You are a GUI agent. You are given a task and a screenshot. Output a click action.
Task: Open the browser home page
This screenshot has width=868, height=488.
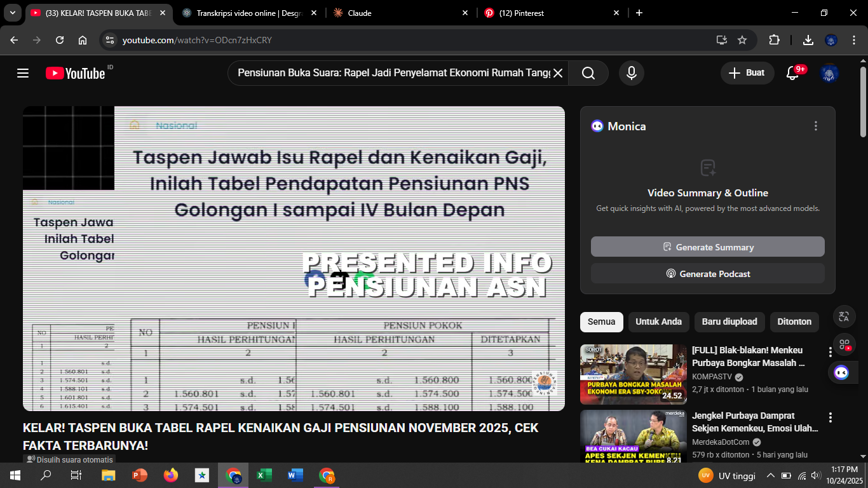click(x=83, y=40)
